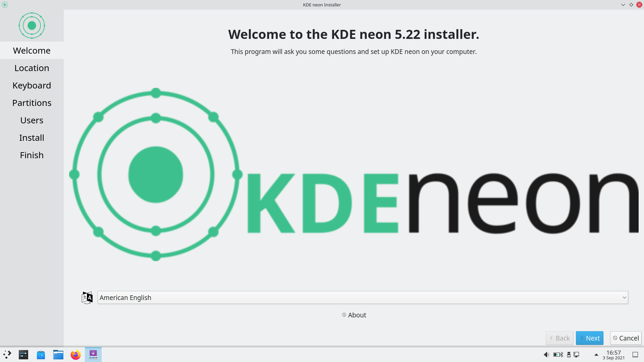The height and width of the screenshot is (362, 644).
Task: Open Dolphin file manager from taskbar
Action: (58, 355)
